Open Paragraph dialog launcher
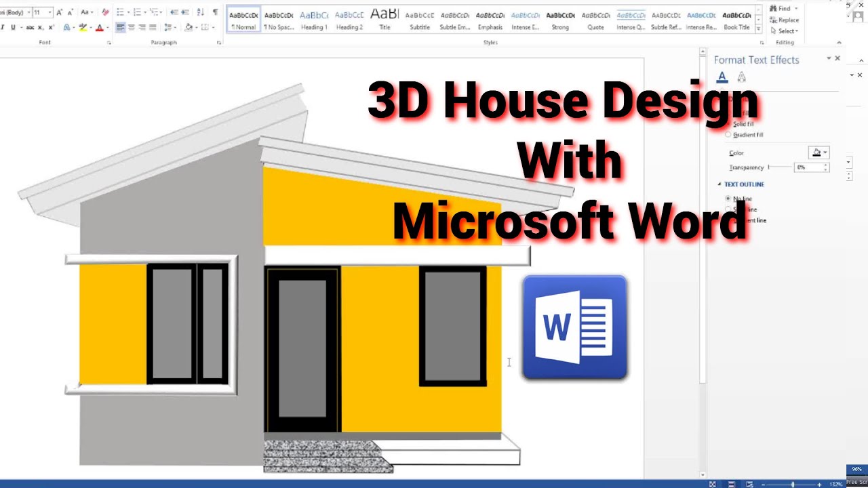Viewport: 868px width, 488px height. (x=219, y=43)
